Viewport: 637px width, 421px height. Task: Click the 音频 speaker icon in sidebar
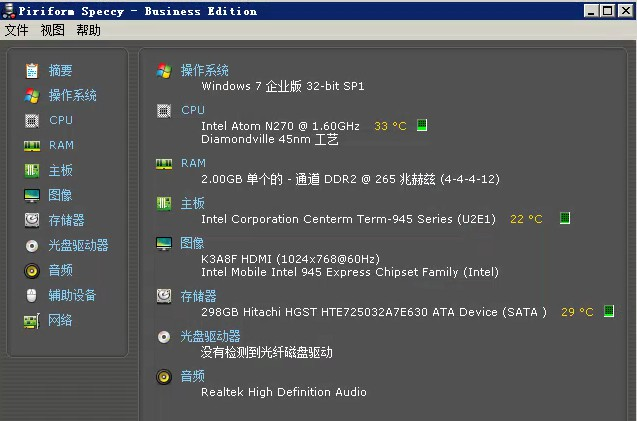(32, 271)
